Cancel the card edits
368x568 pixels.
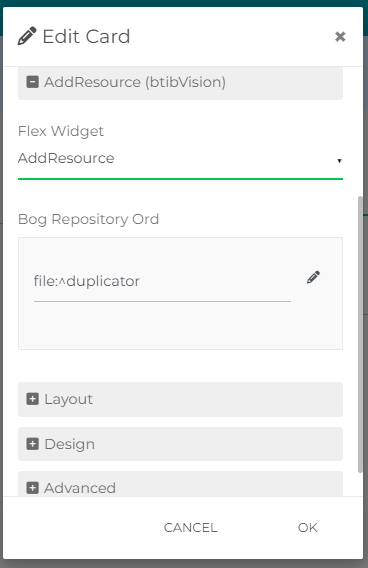(x=191, y=528)
